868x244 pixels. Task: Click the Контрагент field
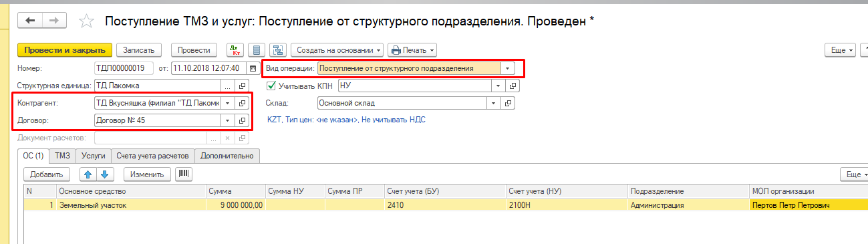tap(158, 103)
